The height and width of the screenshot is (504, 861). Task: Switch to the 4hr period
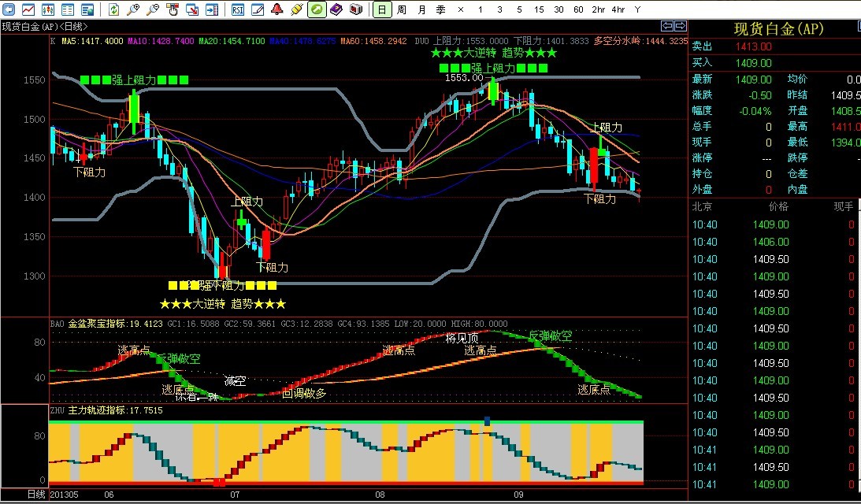pyautogui.click(x=618, y=9)
